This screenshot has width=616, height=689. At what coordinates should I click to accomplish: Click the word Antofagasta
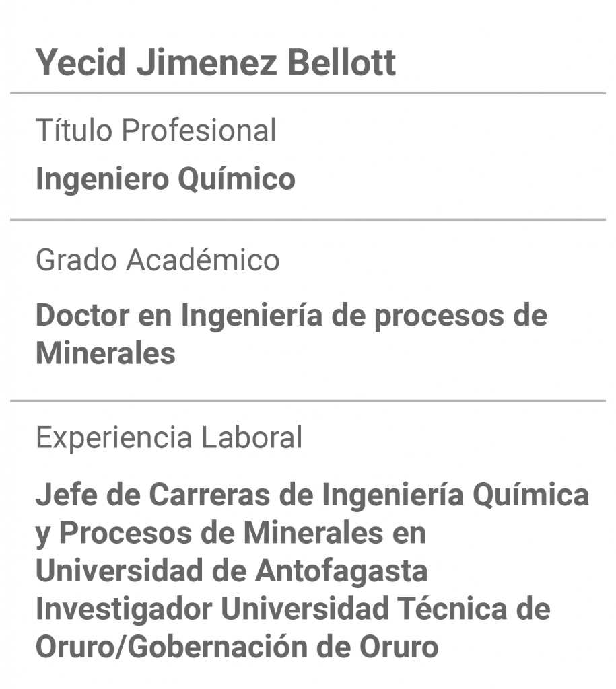pyautogui.click(x=341, y=571)
